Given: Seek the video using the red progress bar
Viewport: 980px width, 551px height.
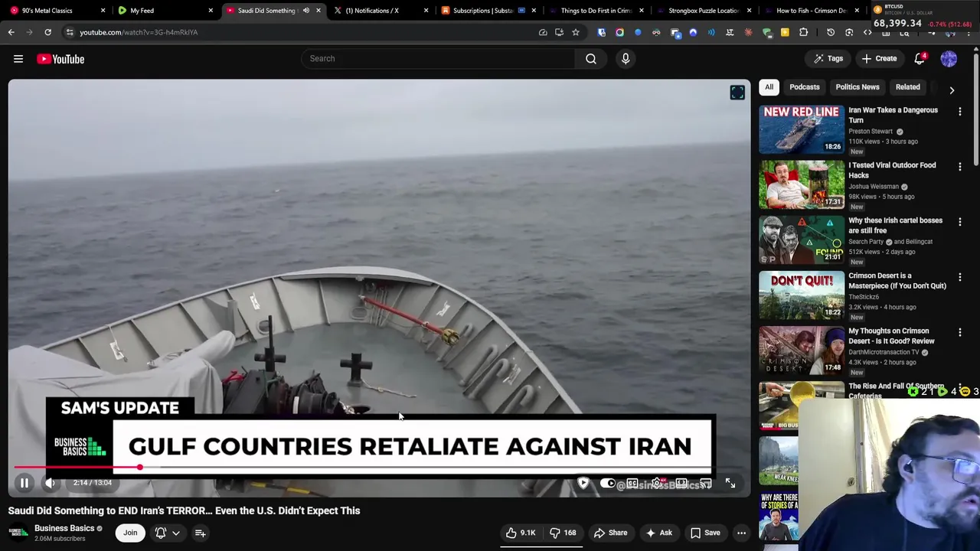Looking at the screenshot, I should click(x=380, y=467).
